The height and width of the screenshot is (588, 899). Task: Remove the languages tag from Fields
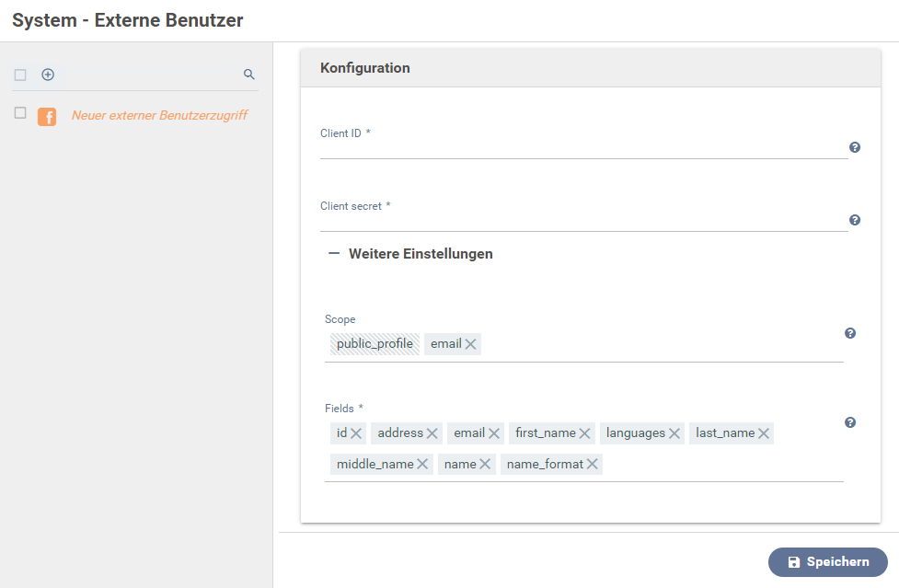click(674, 433)
